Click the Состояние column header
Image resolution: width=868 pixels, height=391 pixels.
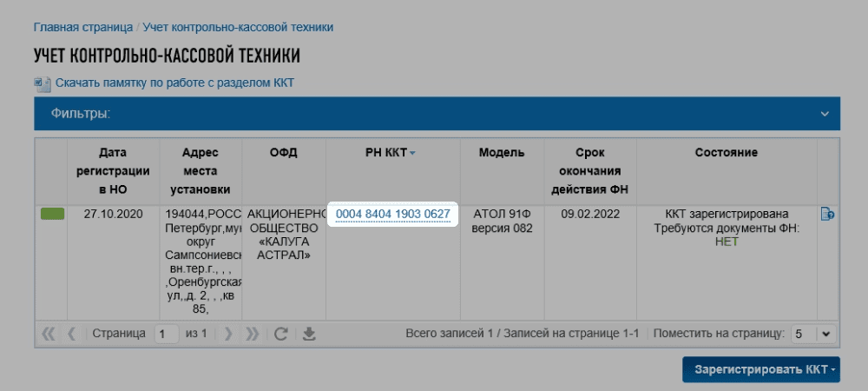tap(726, 153)
